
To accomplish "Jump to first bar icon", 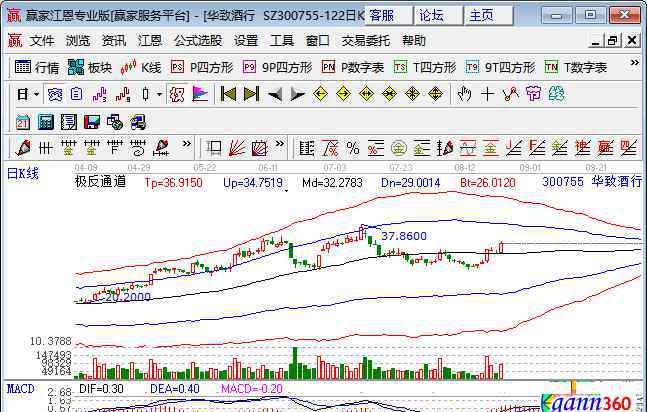I will (x=228, y=95).
